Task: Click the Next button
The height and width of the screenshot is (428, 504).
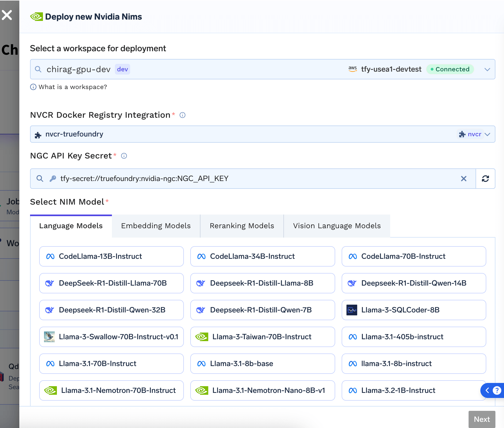Action: [482, 419]
